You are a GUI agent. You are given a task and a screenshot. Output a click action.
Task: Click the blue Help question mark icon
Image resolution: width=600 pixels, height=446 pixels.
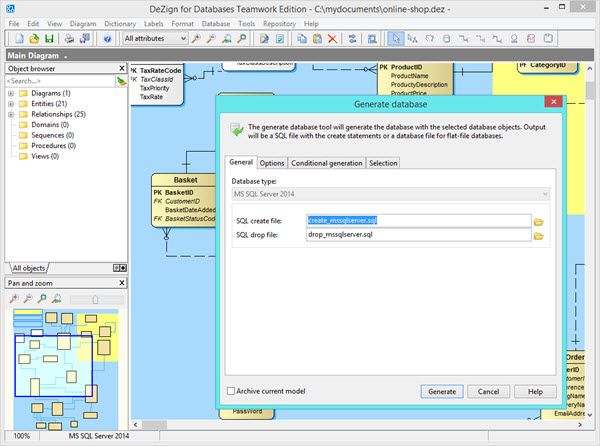108,39
